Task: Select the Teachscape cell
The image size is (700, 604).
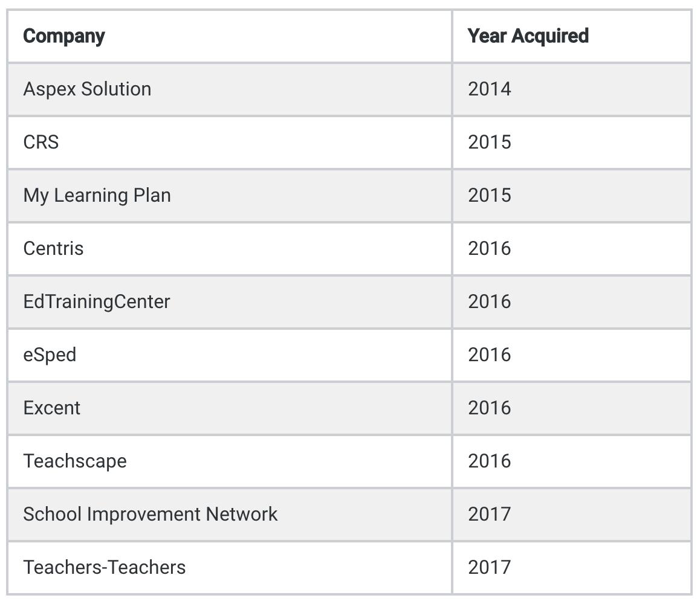Action: point(230,461)
